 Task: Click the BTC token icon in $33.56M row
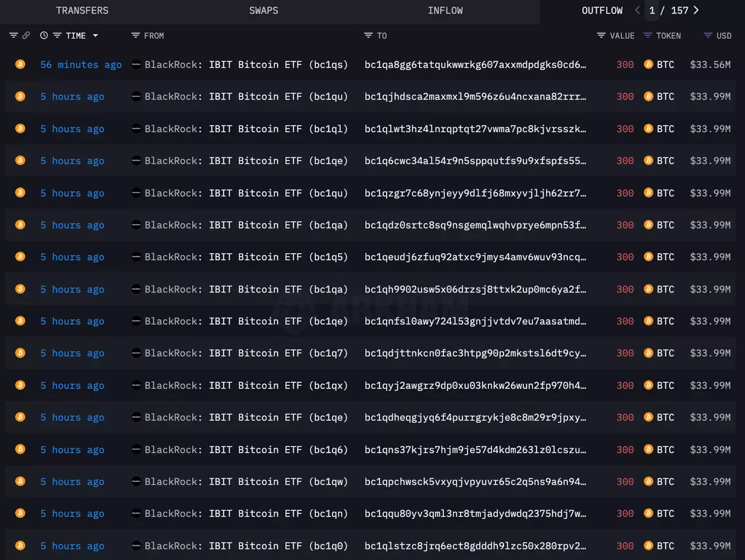click(x=649, y=64)
